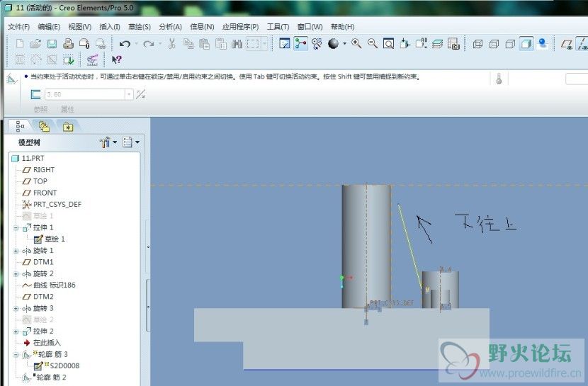Undo the last action

(x=125, y=44)
